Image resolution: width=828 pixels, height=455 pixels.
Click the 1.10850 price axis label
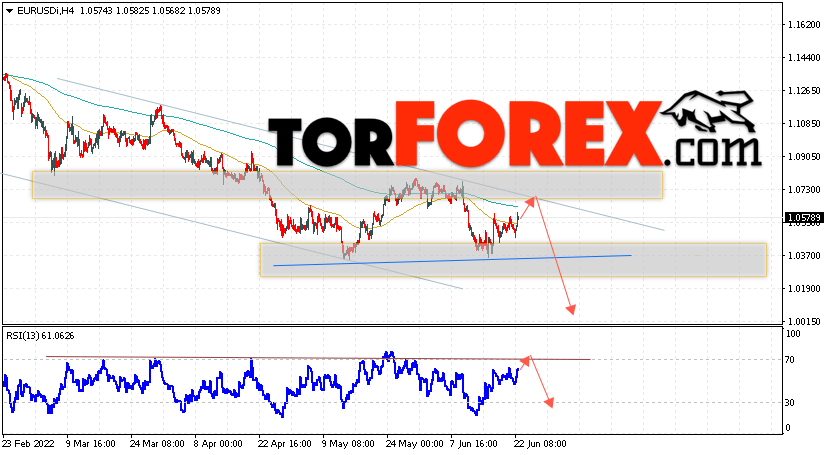[804, 124]
